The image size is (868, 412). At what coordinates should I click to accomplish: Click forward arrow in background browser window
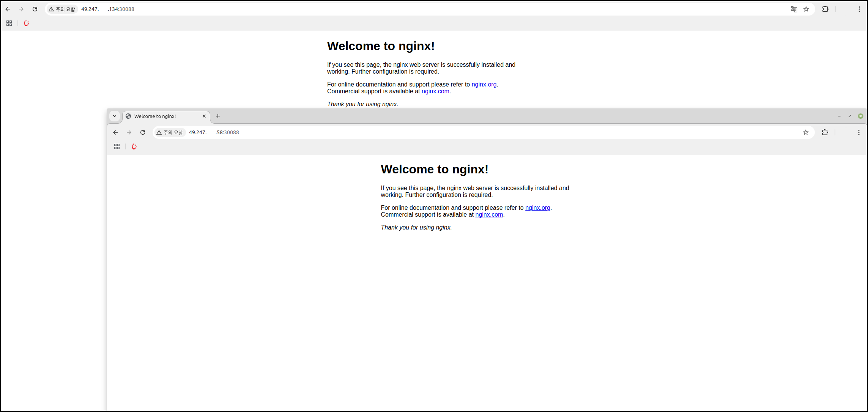(x=21, y=9)
